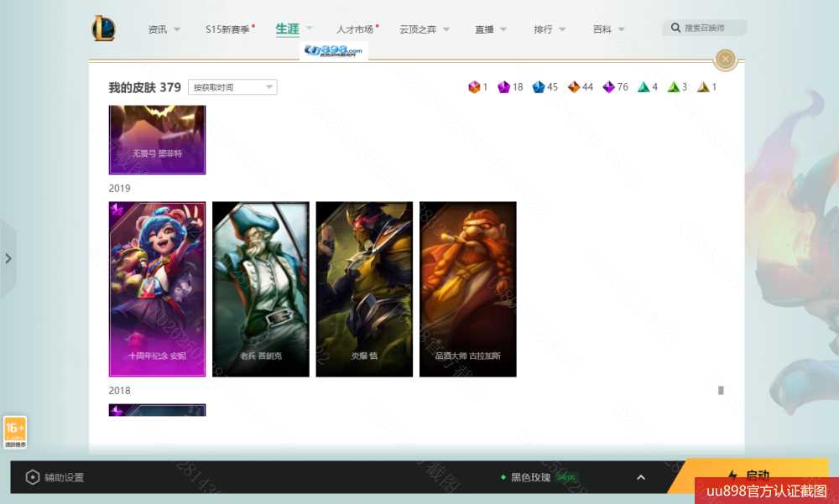This screenshot has width=839, height=504.
Task: Open the 品酒大师 古拉加斯 skin card
Action: coord(468,289)
